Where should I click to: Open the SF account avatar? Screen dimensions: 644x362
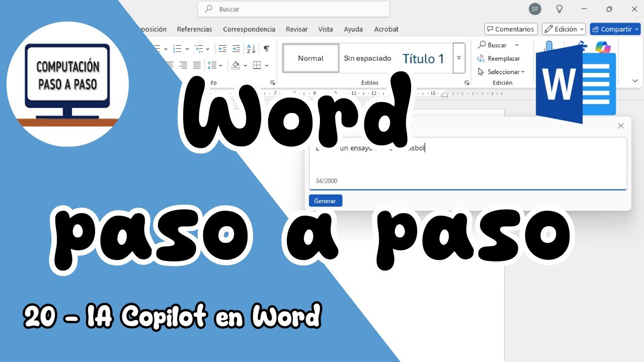[535, 9]
